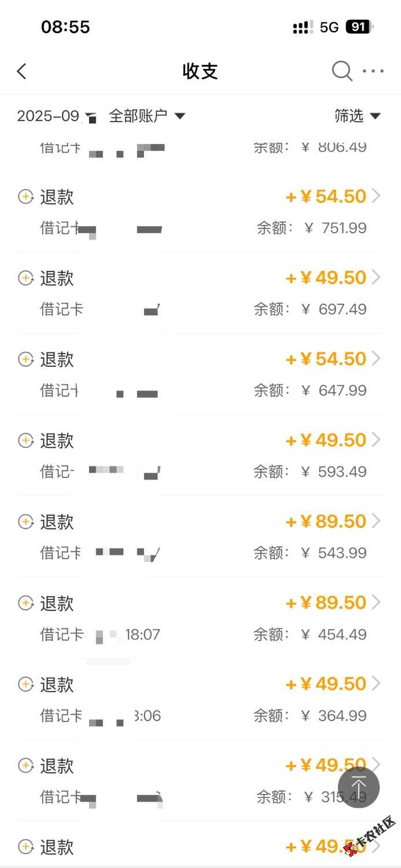Select the 18:07 refund entry row

tap(200, 618)
